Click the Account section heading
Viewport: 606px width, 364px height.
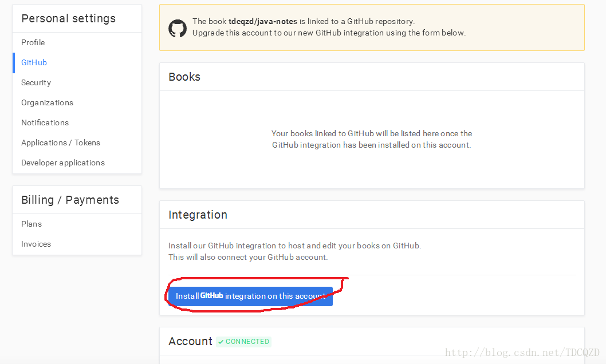[191, 341]
